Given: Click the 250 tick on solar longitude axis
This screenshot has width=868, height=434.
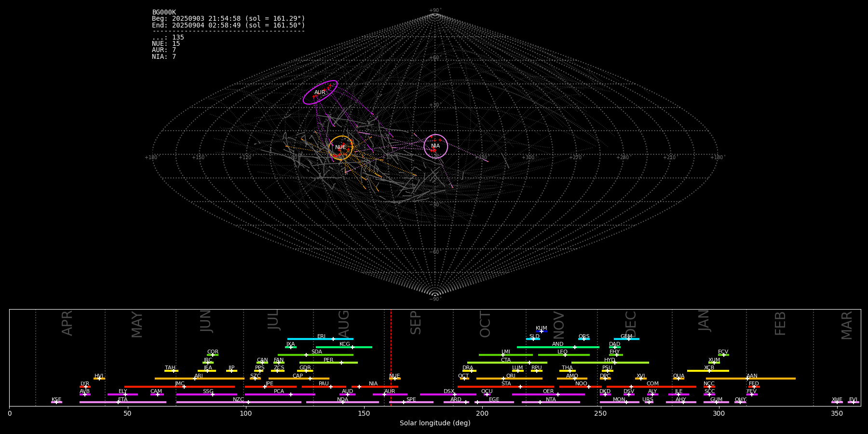Looking at the screenshot, I should [x=600, y=413].
